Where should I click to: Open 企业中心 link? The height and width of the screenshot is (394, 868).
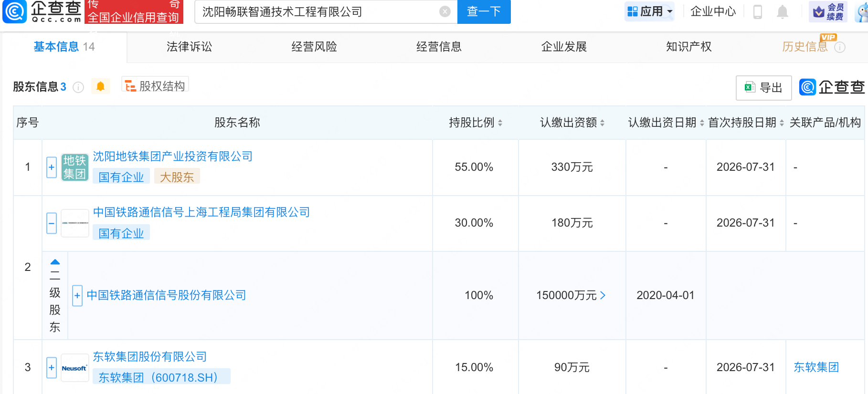(x=713, y=11)
